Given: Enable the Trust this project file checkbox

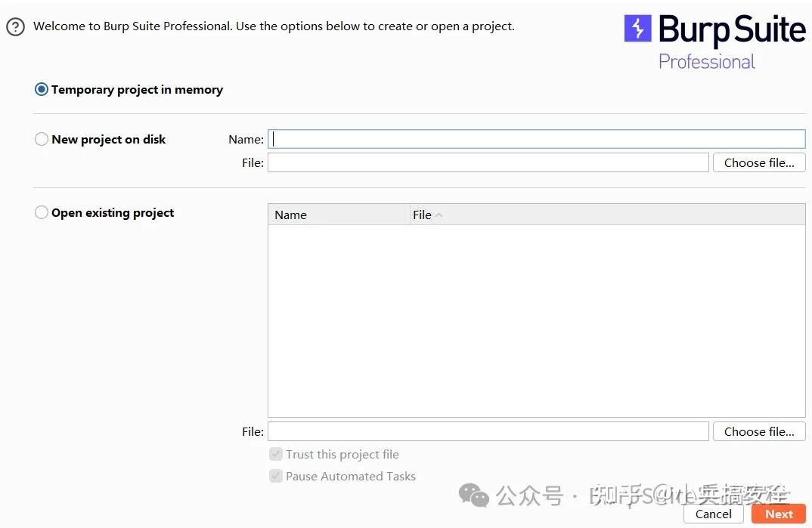Looking at the screenshot, I should (x=277, y=454).
